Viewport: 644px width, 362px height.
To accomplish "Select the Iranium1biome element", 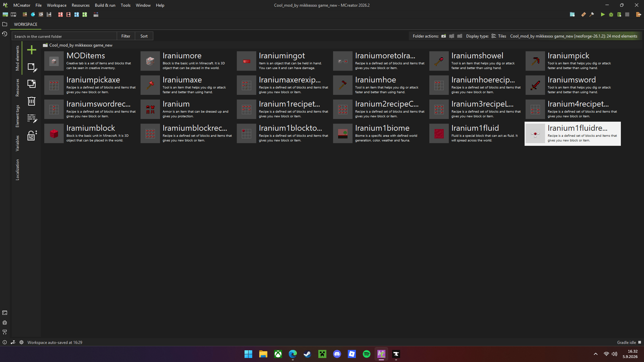I will tap(380, 133).
